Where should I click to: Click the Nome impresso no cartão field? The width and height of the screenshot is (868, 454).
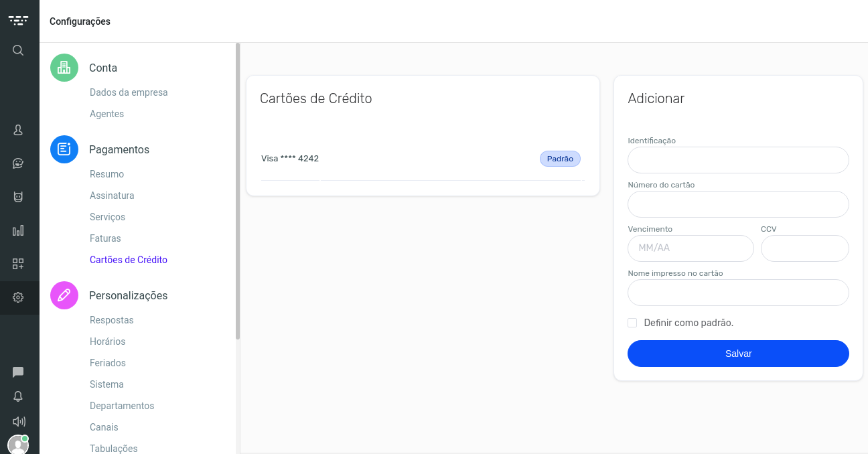pyautogui.click(x=738, y=293)
